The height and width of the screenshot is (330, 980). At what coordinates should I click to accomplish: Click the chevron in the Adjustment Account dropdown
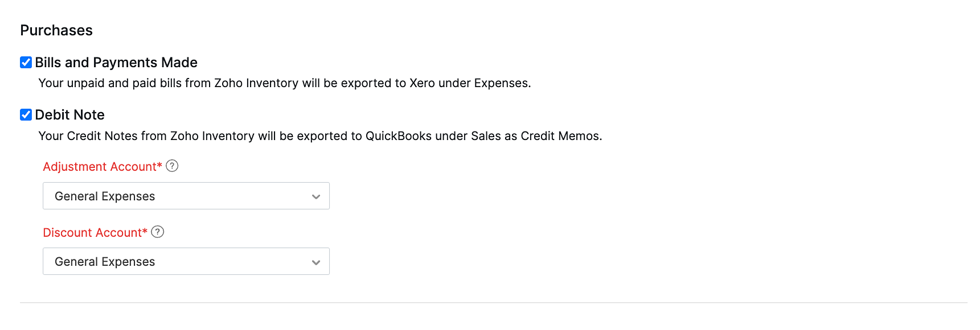[x=316, y=196]
